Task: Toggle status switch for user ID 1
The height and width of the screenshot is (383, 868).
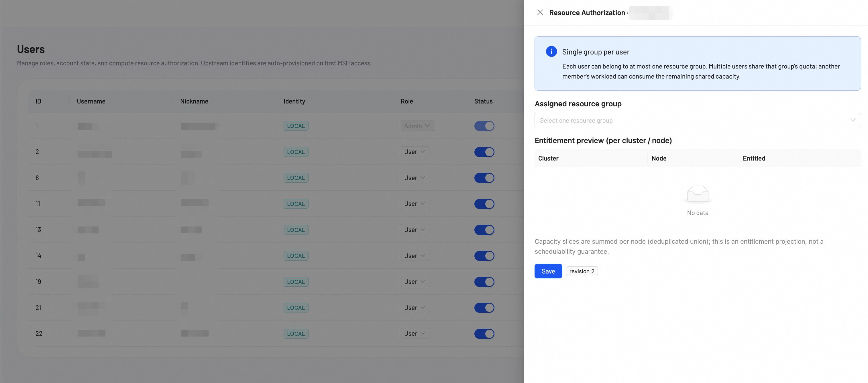Action: [x=484, y=126]
